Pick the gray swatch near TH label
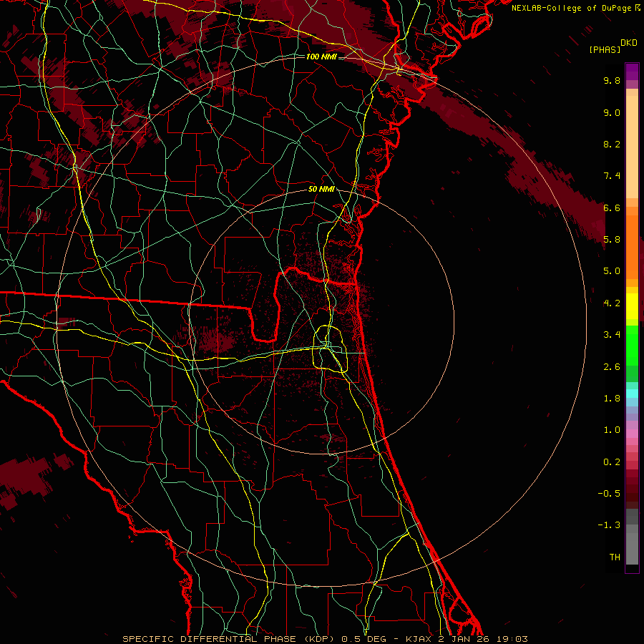The width and height of the screenshot is (644, 644). point(632,548)
